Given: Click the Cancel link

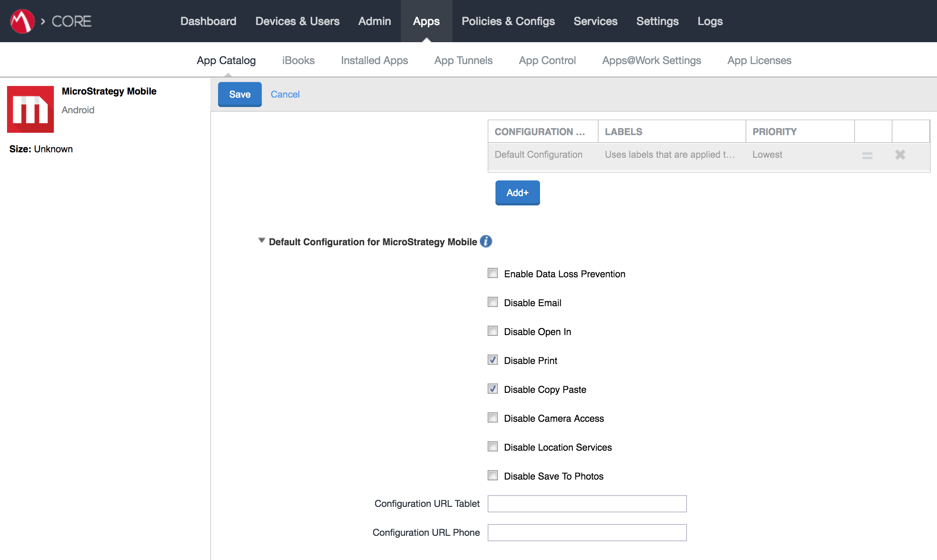Looking at the screenshot, I should pos(285,94).
